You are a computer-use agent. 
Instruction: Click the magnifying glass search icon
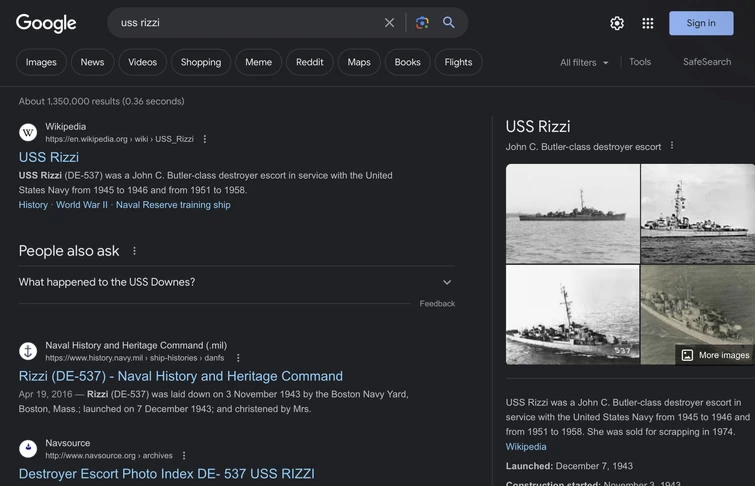pos(449,23)
